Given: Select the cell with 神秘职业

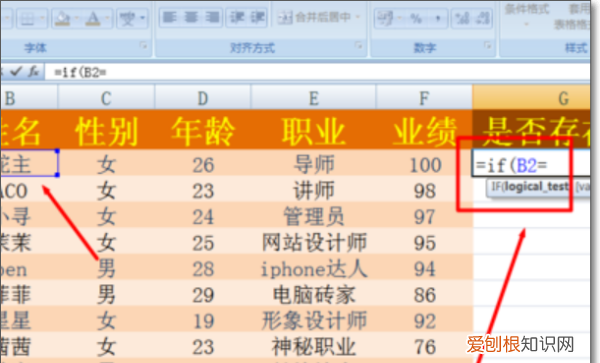Looking at the screenshot, I should click(x=313, y=347).
